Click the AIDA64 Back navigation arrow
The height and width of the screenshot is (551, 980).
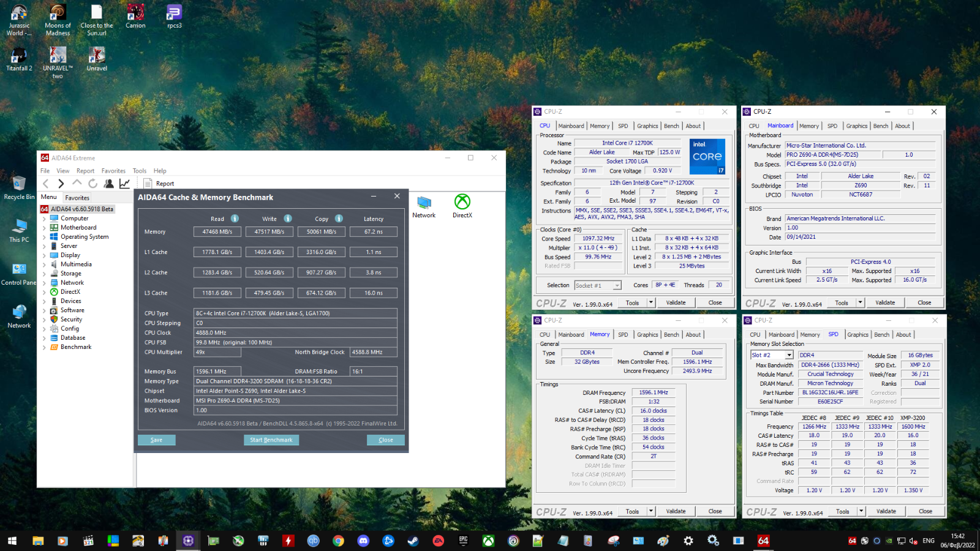pyautogui.click(x=45, y=183)
